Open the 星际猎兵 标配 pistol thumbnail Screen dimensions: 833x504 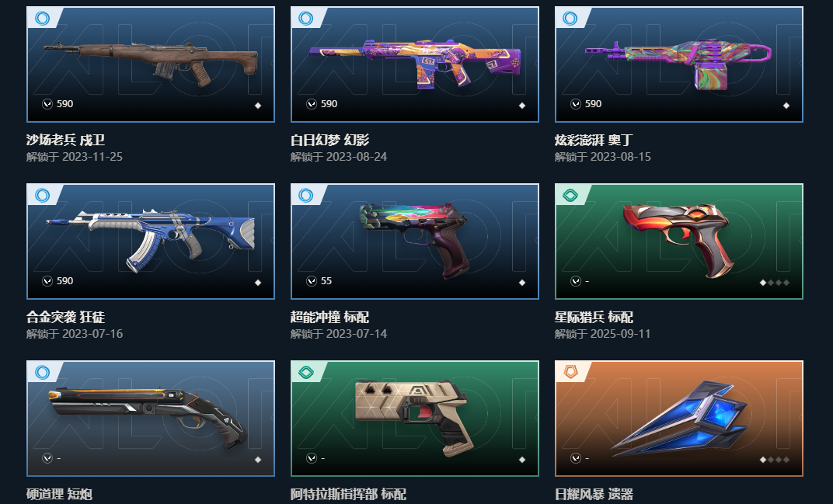pos(679,241)
